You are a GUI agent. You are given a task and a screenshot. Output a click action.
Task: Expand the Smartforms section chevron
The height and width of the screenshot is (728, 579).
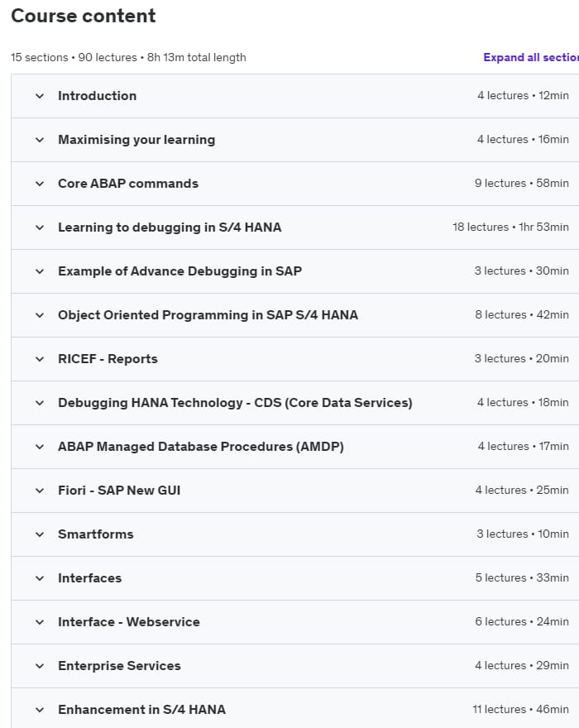click(x=40, y=534)
